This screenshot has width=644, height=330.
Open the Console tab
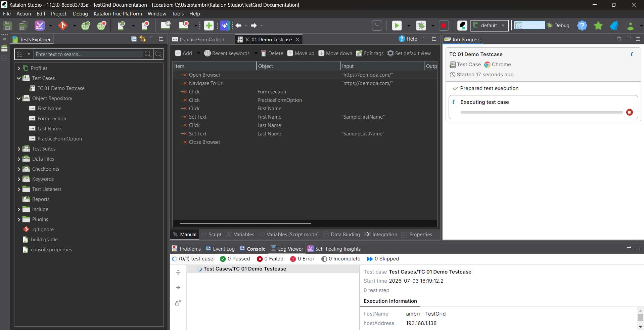point(253,249)
